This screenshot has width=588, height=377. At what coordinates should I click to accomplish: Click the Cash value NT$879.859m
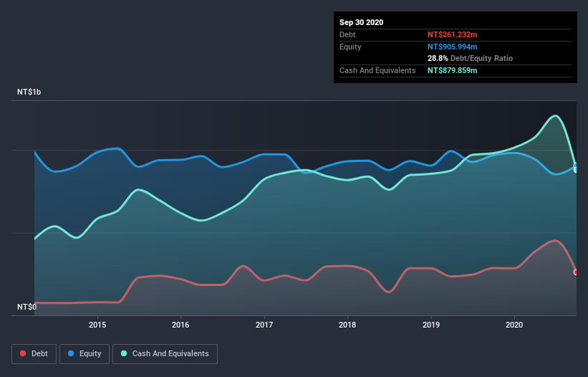[x=452, y=70]
